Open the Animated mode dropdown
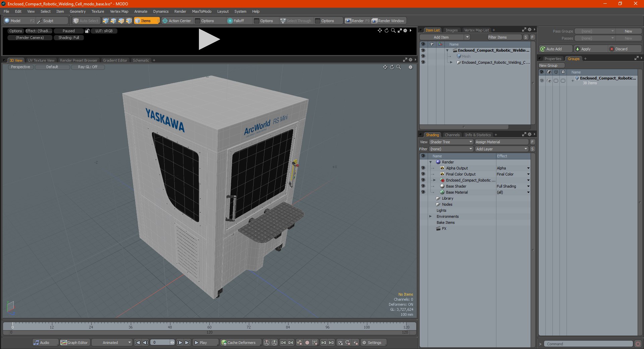This screenshot has height=349, width=644. tap(112, 343)
